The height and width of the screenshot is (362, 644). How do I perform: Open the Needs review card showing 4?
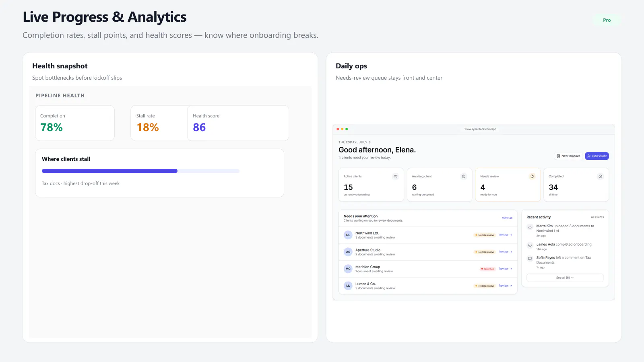tap(508, 185)
